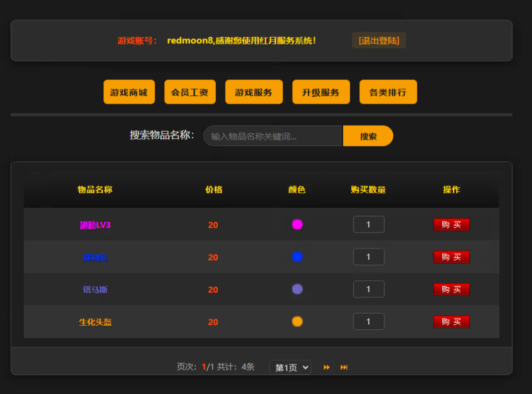Switch to the 游戏服务 tab
The width and height of the screenshot is (532, 394).
[254, 92]
